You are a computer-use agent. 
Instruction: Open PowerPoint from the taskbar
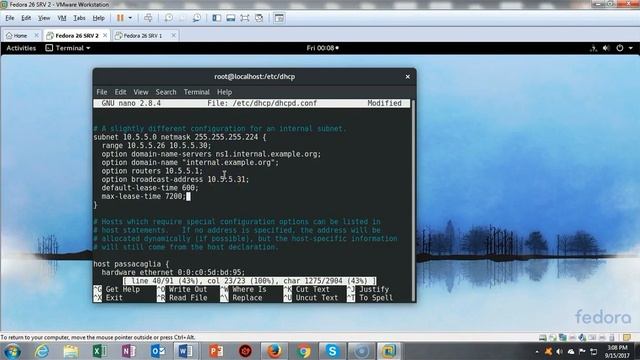(x=216, y=351)
